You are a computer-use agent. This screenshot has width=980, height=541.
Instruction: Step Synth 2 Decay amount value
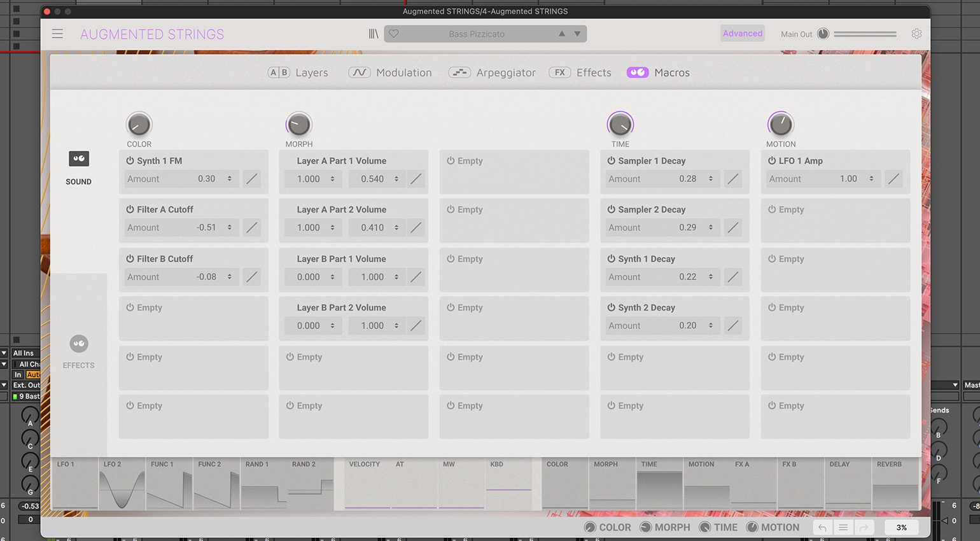coord(711,325)
